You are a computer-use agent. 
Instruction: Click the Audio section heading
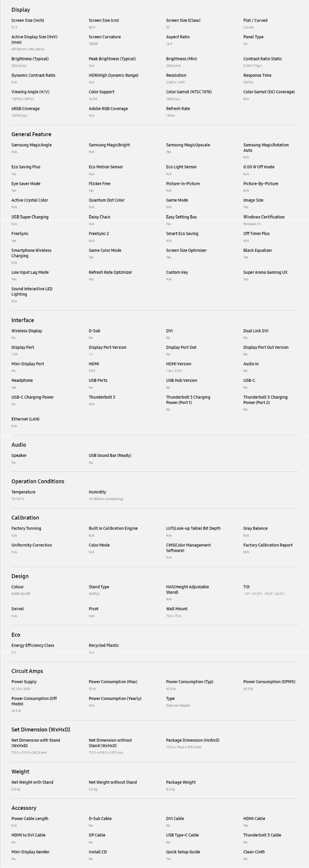[x=19, y=445]
